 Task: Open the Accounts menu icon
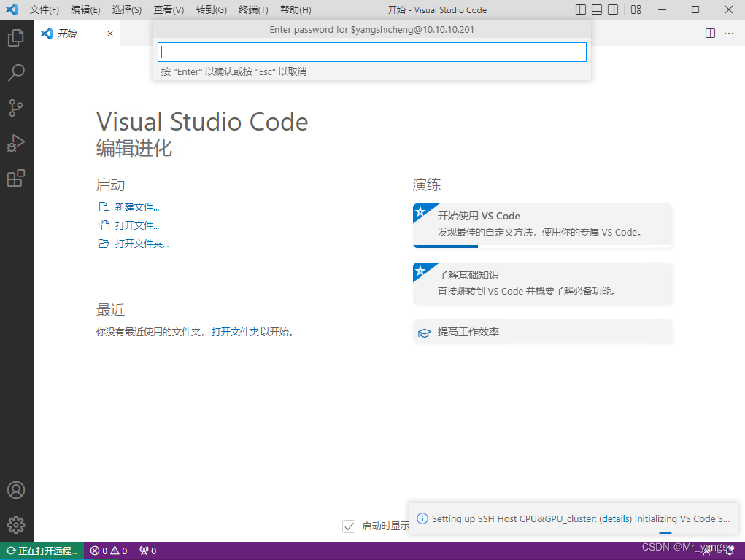16,490
